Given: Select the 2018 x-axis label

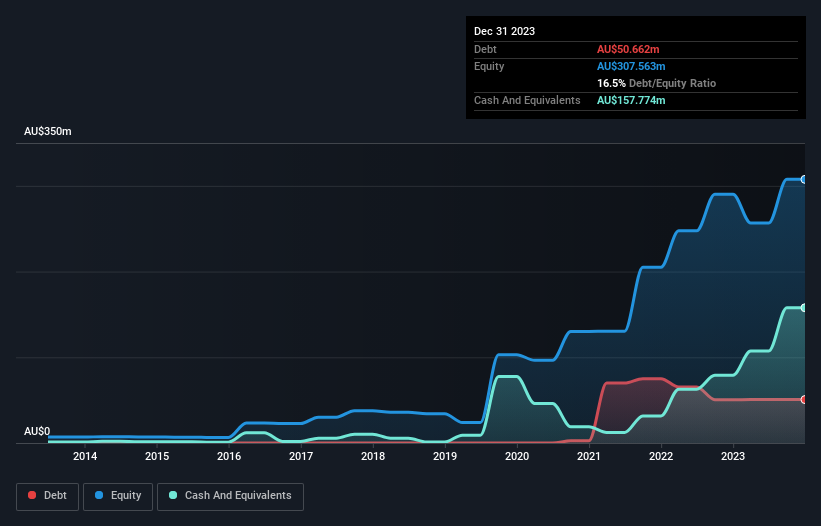Looking at the screenshot, I should pos(373,456).
